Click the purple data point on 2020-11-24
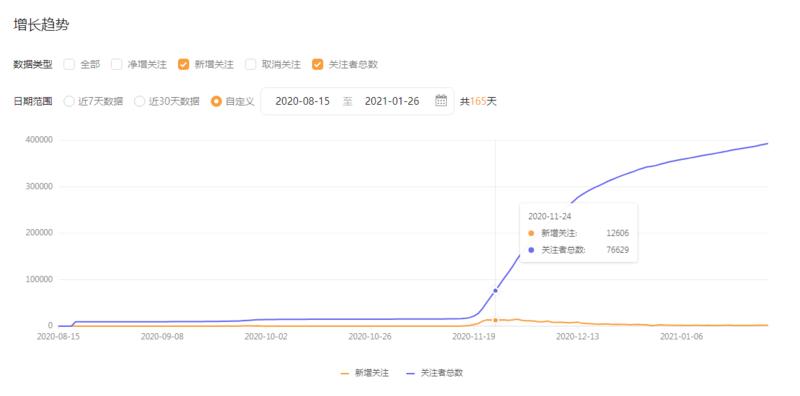The width and height of the screenshot is (800, 396). coord(495,290)
